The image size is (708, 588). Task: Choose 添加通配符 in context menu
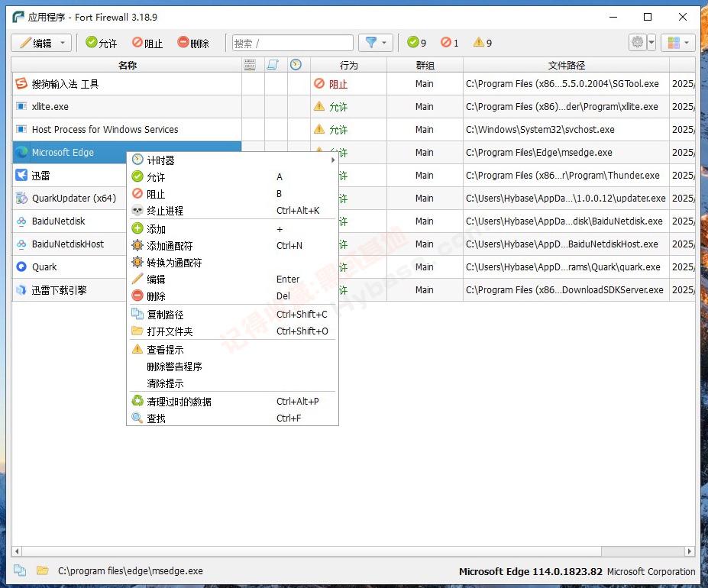[x=232, y=246]
